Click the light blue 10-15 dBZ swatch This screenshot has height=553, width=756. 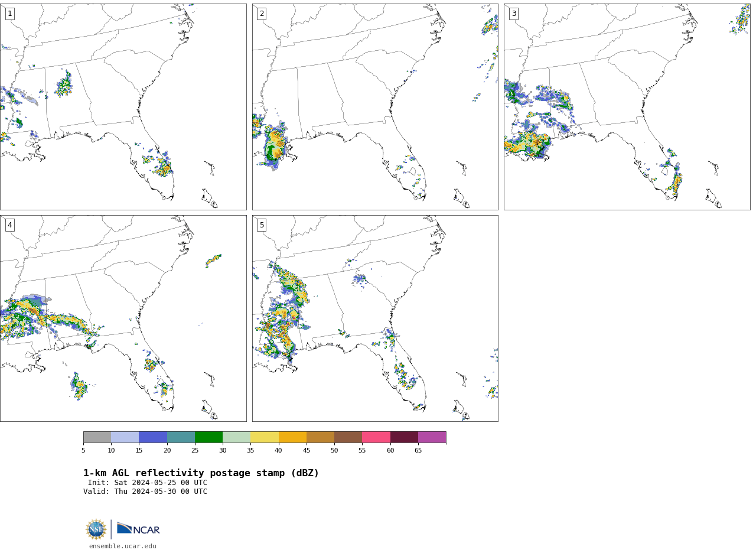(x=125, y=437)
